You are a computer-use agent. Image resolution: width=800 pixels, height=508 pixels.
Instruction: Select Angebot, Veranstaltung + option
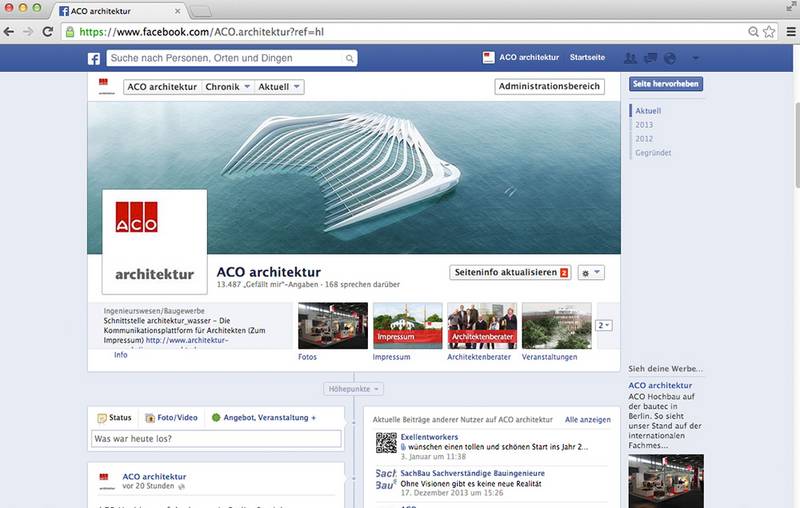[x=264, y=418]
